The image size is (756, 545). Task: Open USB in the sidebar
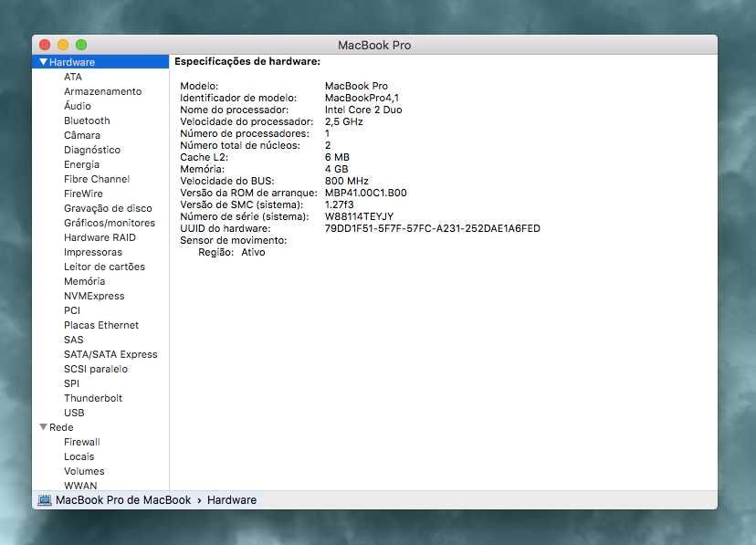(x=74, y=413)
